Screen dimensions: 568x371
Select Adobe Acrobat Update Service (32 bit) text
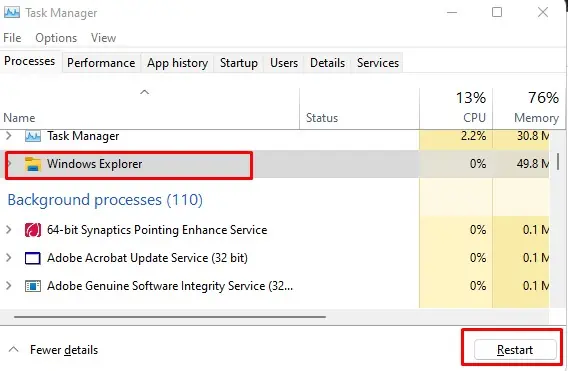point(147,258)
